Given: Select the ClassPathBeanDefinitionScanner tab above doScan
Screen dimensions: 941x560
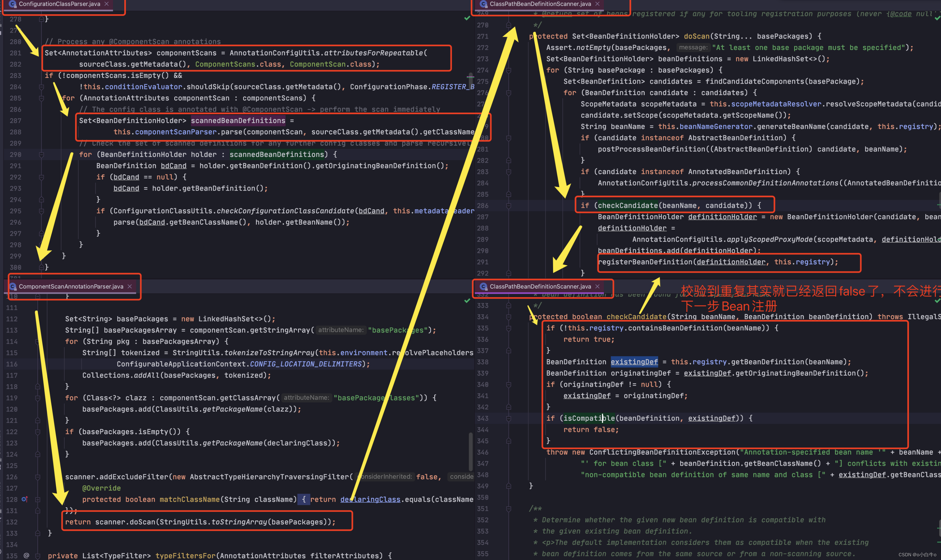Looking at the screenshot, I should point(540,4).
